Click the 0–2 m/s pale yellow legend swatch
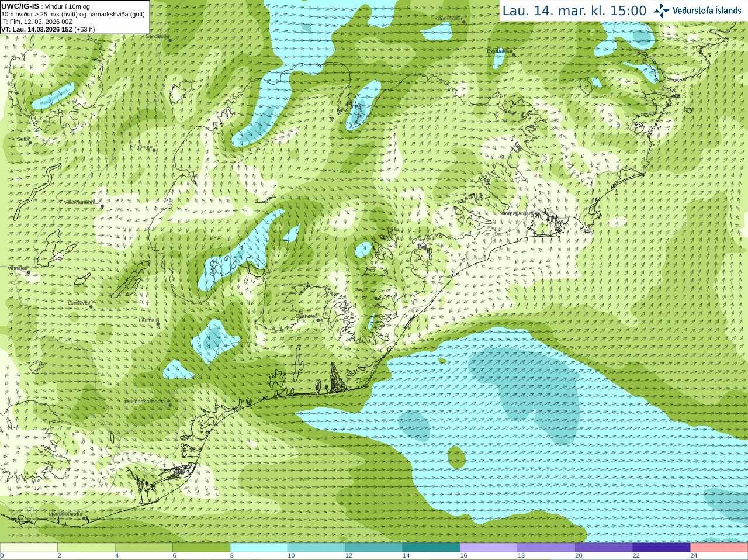This screenshot has height=560, width=748. tap(29, 547)
